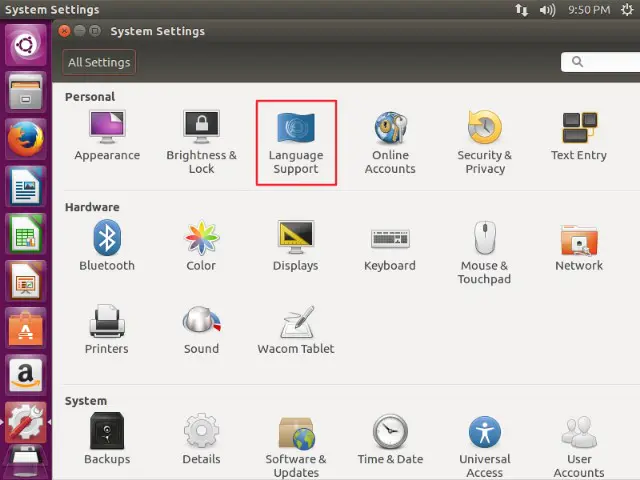The width and height of the screenshot is (640, 480).
Task: Open the power session menu
Action: [627, 9]
